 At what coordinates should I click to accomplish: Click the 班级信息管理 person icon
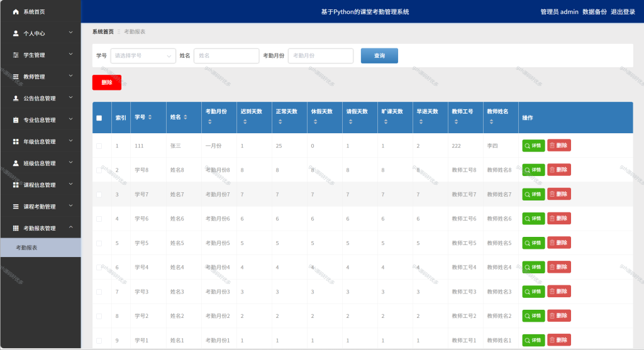coord(16,163)
